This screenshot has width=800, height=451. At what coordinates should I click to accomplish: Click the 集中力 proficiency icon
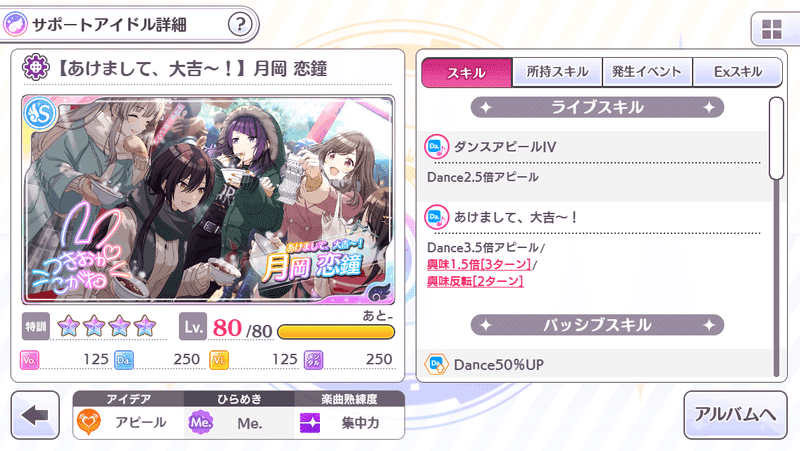[310, 422]
